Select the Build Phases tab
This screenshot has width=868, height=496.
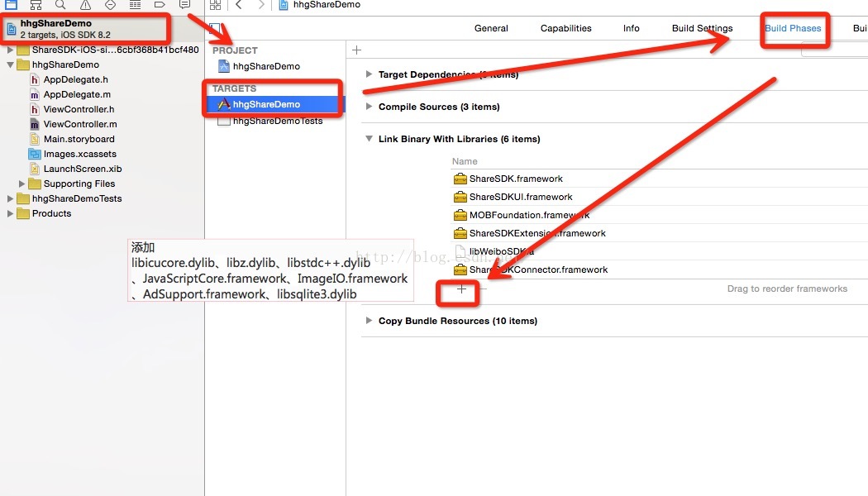793,28
